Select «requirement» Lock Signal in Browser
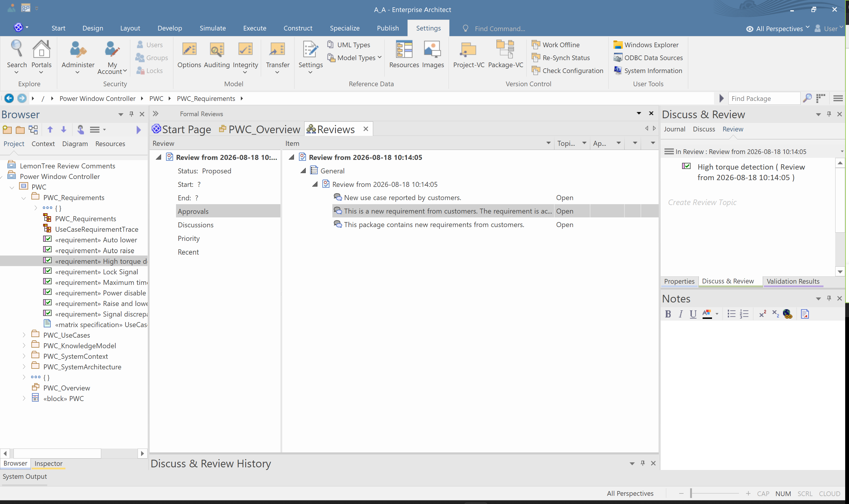 [96, 272]
